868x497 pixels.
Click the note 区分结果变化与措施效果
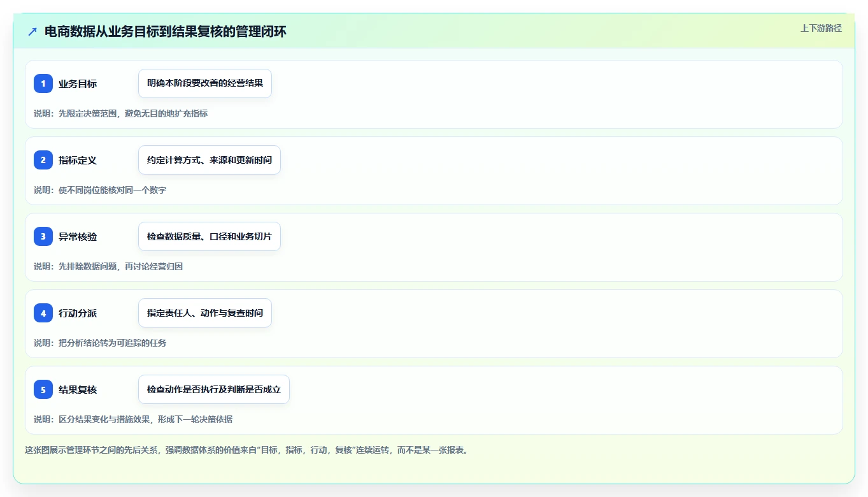point(104,419)
